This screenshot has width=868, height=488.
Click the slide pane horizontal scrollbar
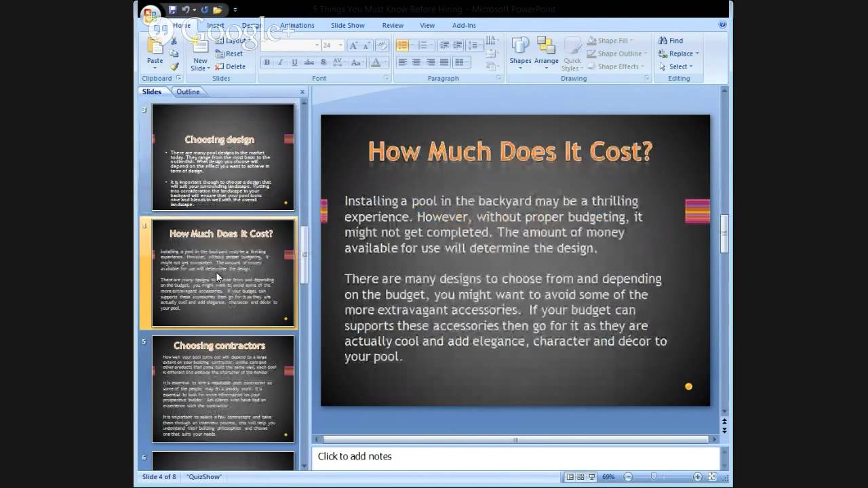pyautogui.click(x=515, y=440)
